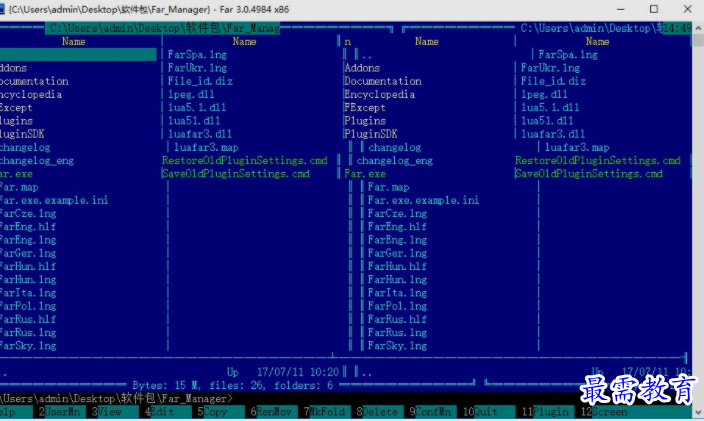Select Far.exe in the right panel
Image resolution: width=704 pixels, height=421 pixels.
(365, 174)
